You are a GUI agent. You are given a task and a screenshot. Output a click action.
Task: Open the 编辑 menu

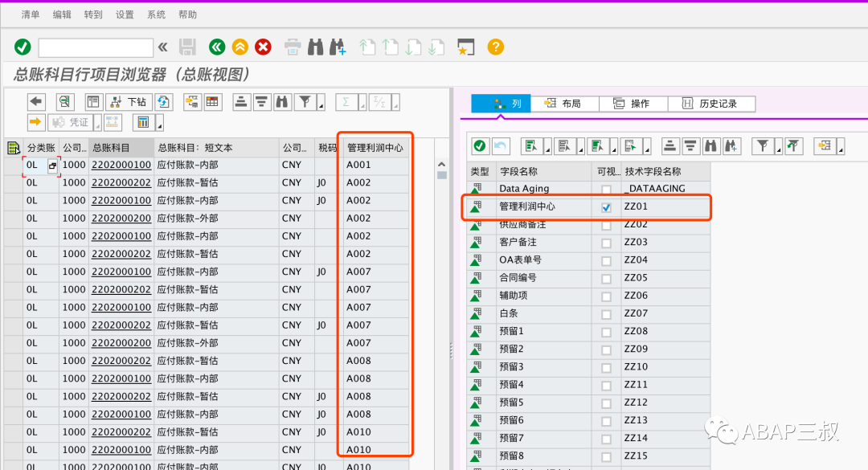pyautogui.click(x=62, y=14)
